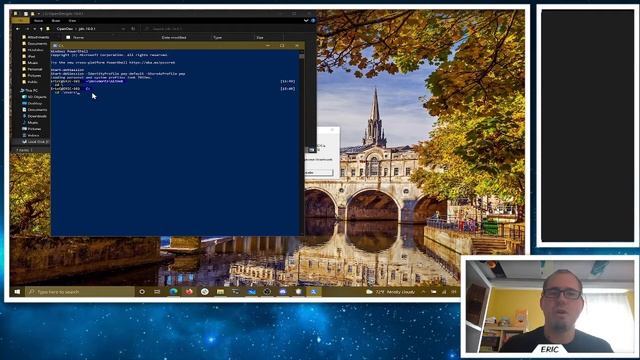Open 3D Objects under This PC

34,97
